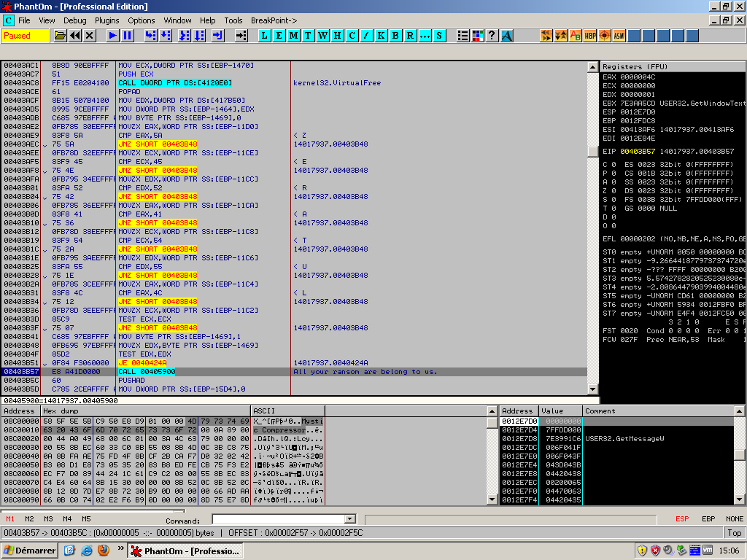Click the Trace into toolbar icon
Viewport: 747px width, 560px height.
[185, 36]
